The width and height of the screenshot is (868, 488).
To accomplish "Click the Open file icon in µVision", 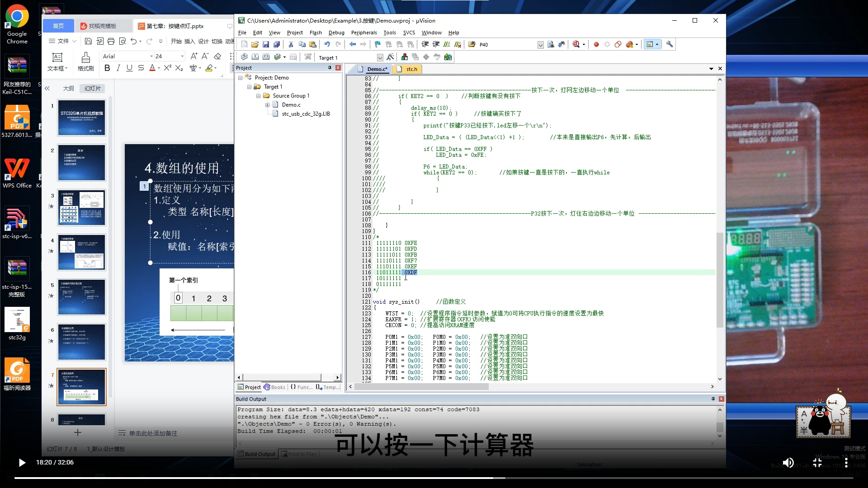I will click(x=255, y=44).
